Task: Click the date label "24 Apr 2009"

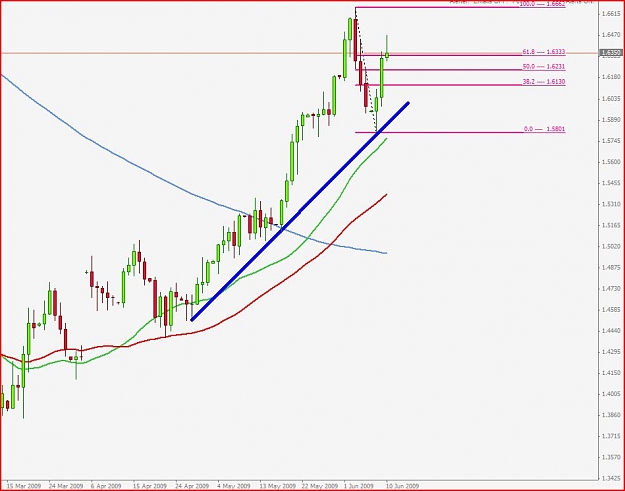Action: point(192,486)
